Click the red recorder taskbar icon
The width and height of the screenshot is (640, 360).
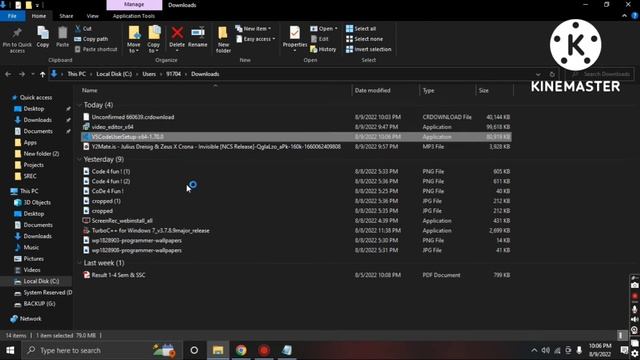(264, 350)
